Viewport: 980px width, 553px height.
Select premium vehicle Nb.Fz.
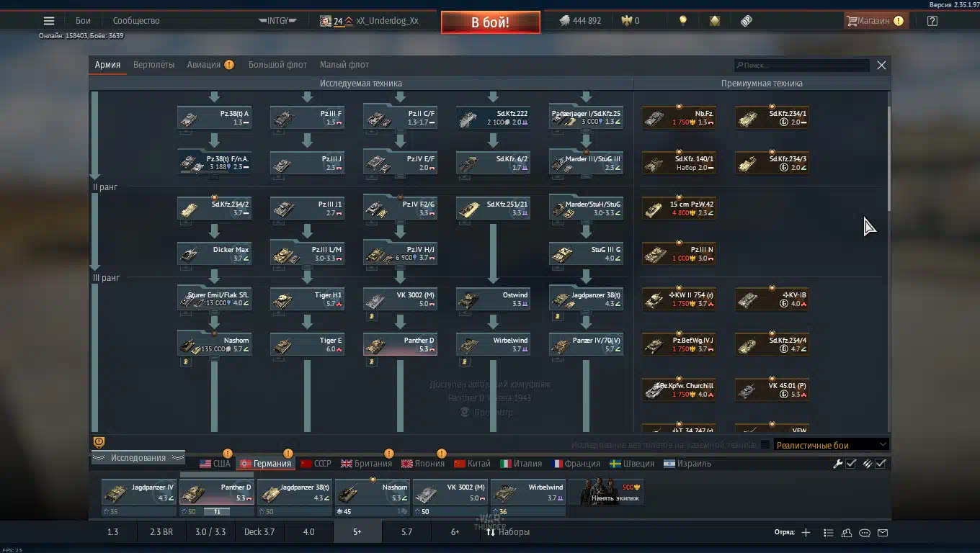[x=679, y=117]
